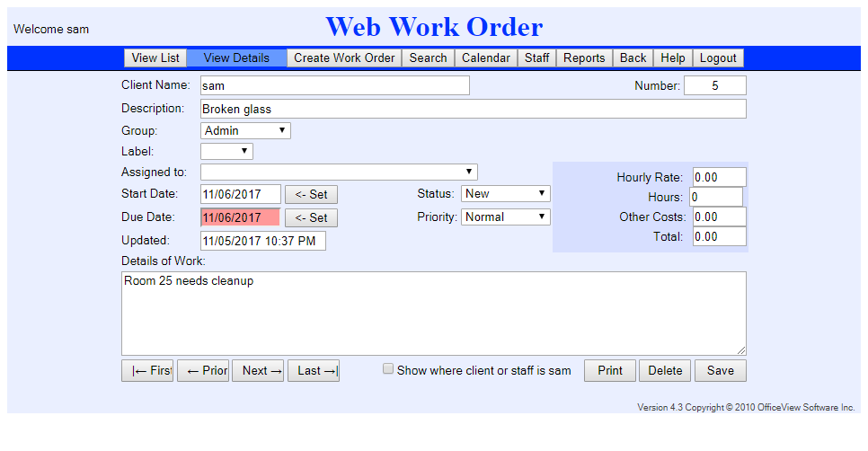Open the Calendar menu item

click(x=485, y=57)
